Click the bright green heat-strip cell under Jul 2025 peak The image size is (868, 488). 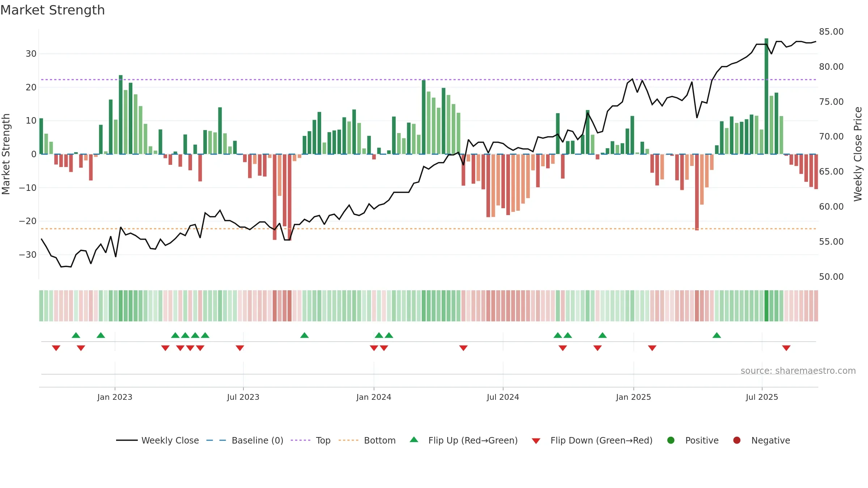pos(766,306)
